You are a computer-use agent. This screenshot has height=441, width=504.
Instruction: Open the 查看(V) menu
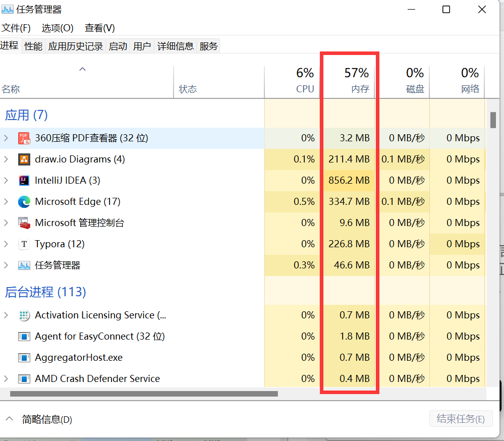[100, 28]
